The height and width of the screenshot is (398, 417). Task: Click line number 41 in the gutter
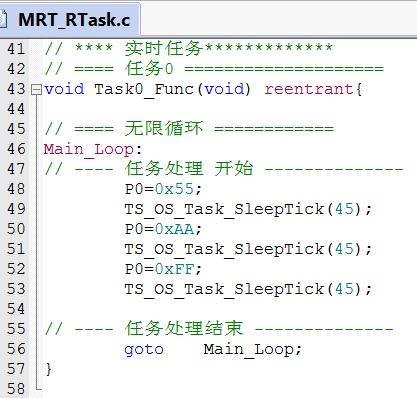[x=16, y=49]
